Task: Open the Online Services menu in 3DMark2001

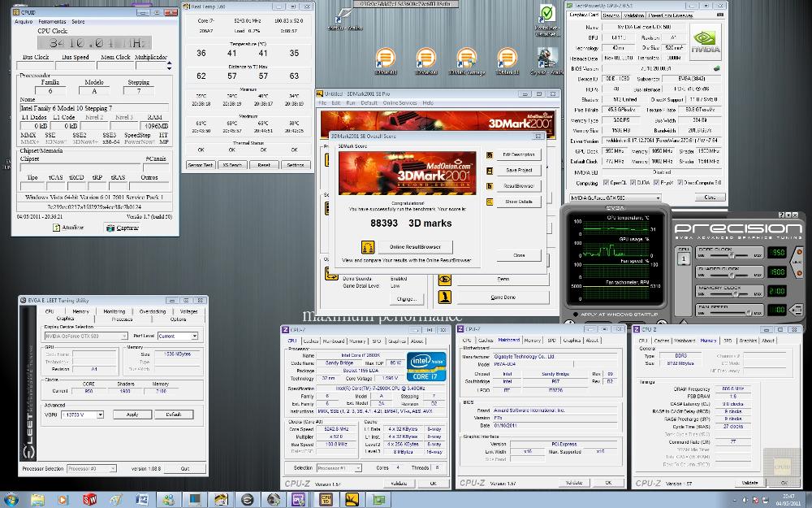Action: coord(400,103)
